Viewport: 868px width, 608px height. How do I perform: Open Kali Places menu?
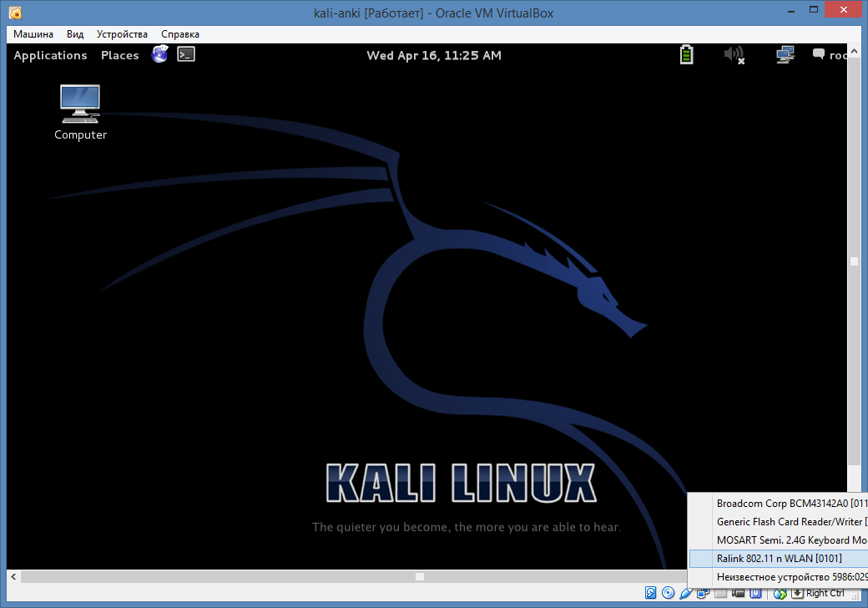tap(119, 55)
